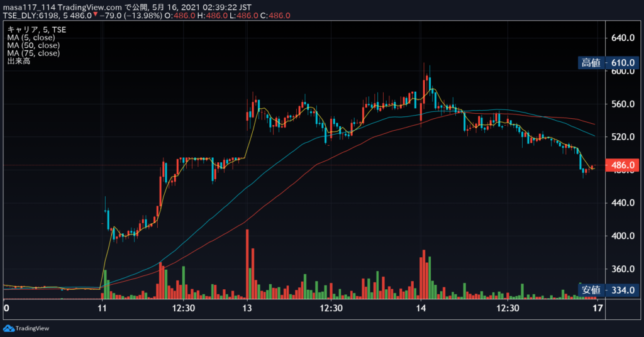Select the MA (5, close) indicator label
Viewport: 644px width, 337px height.
coord(31,37)
